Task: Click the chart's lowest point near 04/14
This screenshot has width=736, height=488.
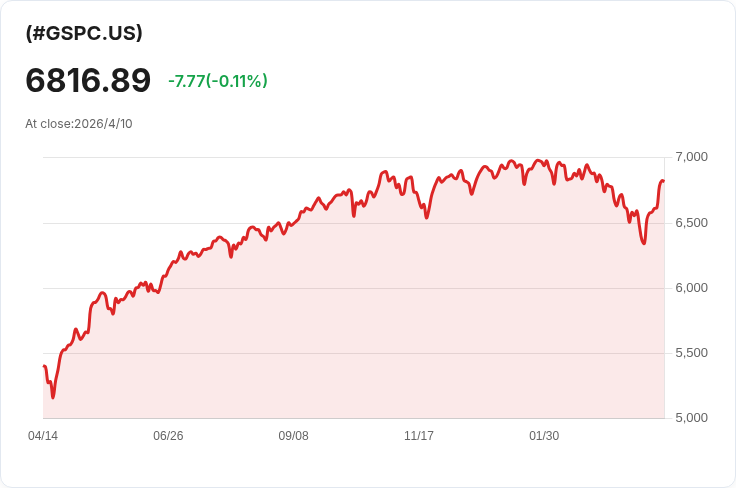Action: coord(53,397)
